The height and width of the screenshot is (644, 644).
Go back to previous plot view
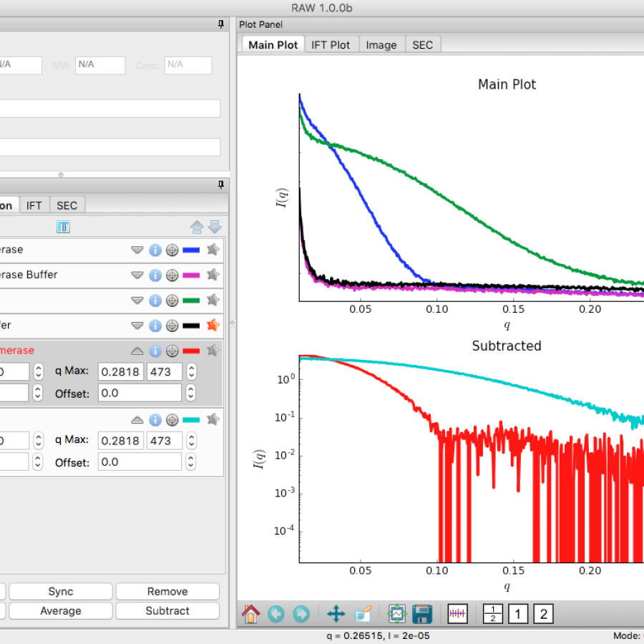276,615
